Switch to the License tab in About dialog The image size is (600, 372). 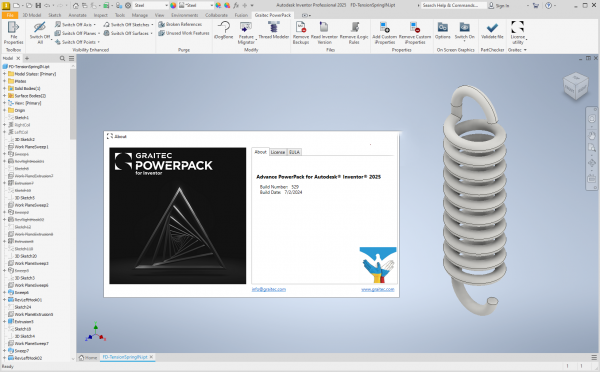278,152
